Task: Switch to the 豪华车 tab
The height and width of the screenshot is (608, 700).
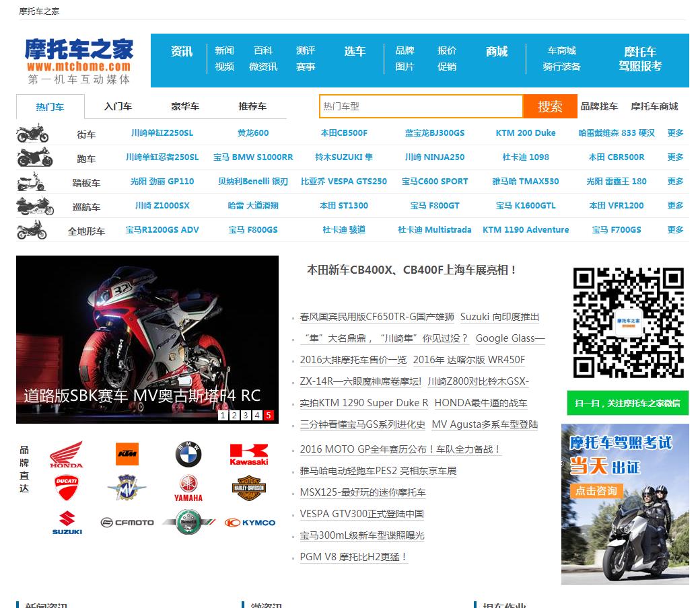Action: click(x=185, y=107)
